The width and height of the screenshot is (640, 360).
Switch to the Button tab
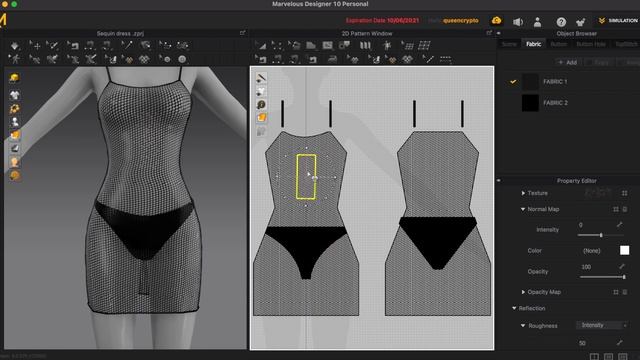click(559, 44)
